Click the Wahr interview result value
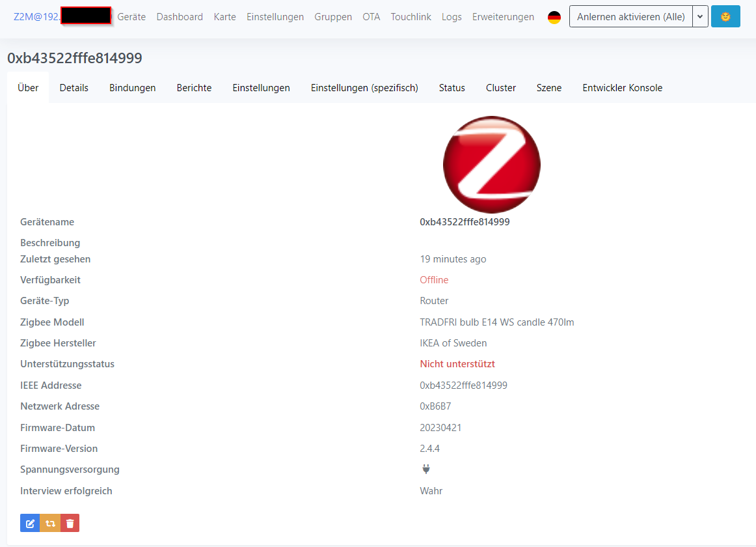 (431, 491)
